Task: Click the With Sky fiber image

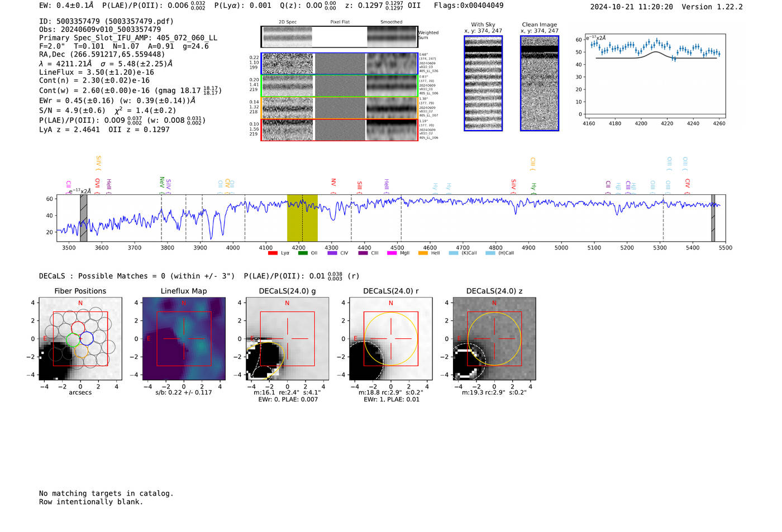Action: point(483,84)
